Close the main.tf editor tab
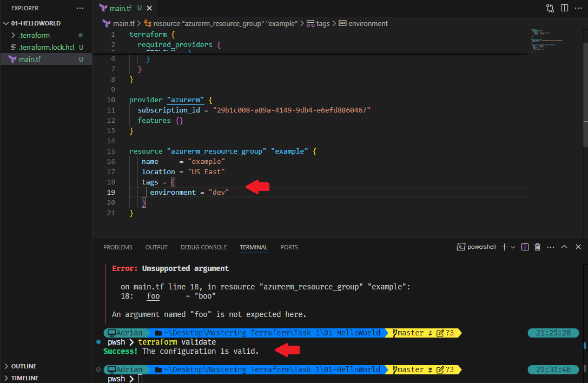The width and height of the screenshot is (588, 383). point(149,8)
